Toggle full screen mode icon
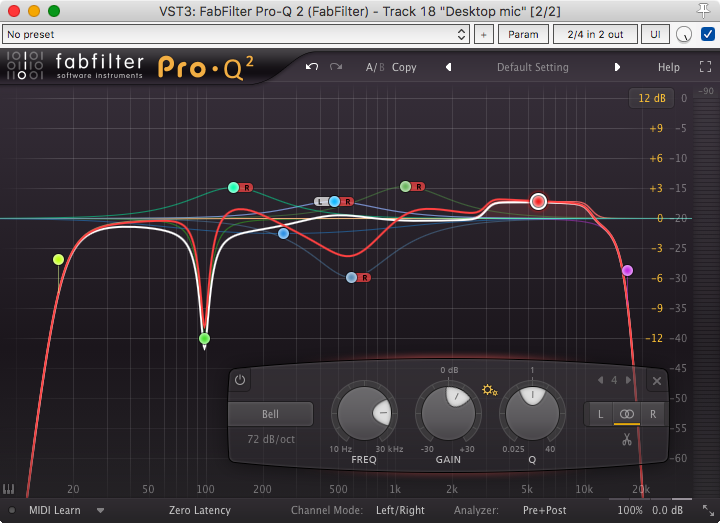The height and width of the screenshot is (523, 720). 700,68
